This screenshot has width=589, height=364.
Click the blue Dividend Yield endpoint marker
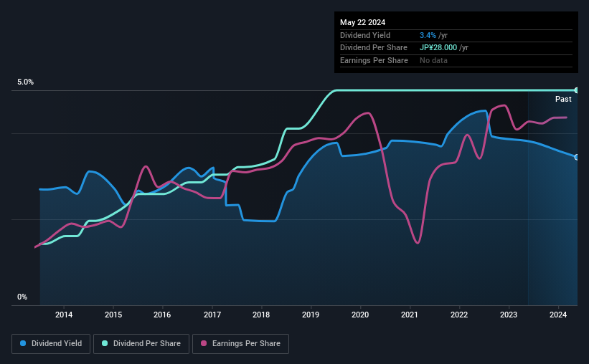(x=577, y=157)
